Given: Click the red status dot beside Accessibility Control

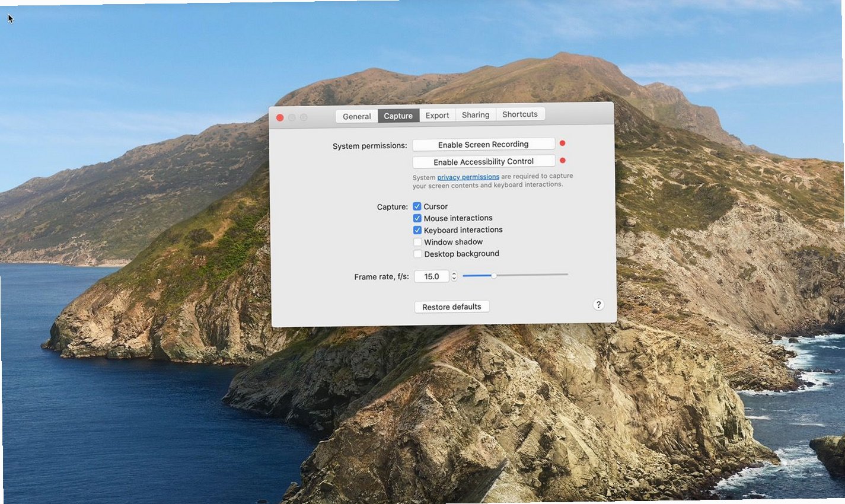Looking at the screenshot, I should click(563, 160).
